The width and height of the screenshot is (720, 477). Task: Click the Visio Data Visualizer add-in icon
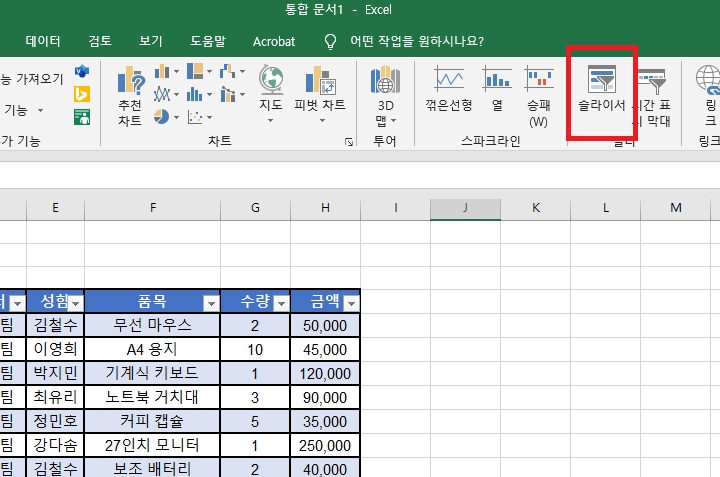coord(82,71)
